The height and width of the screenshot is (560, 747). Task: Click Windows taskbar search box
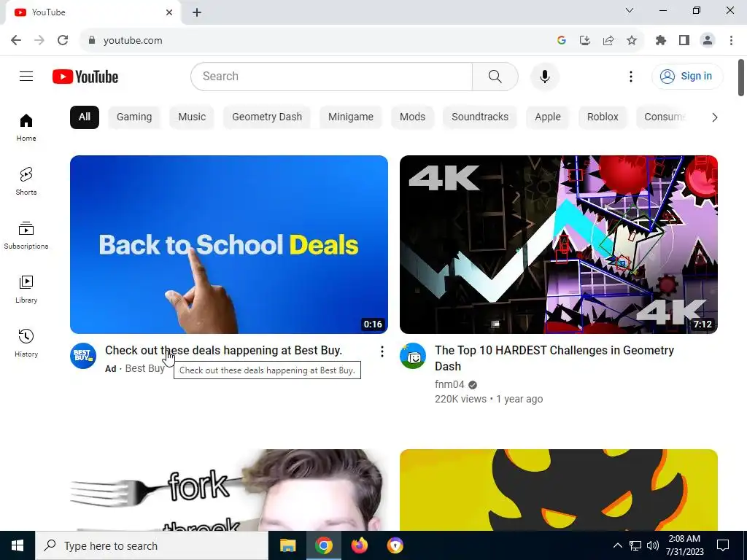[152, 545]
